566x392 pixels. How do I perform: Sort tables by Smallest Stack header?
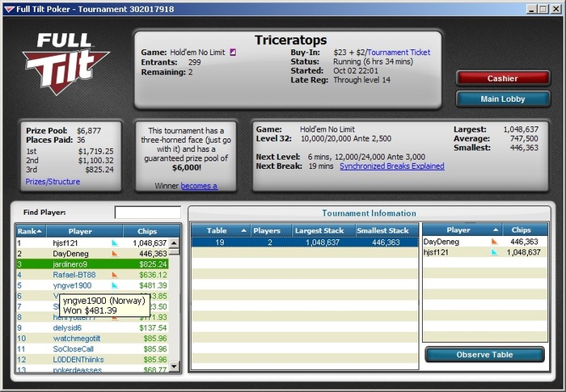[x=386, y=230]
